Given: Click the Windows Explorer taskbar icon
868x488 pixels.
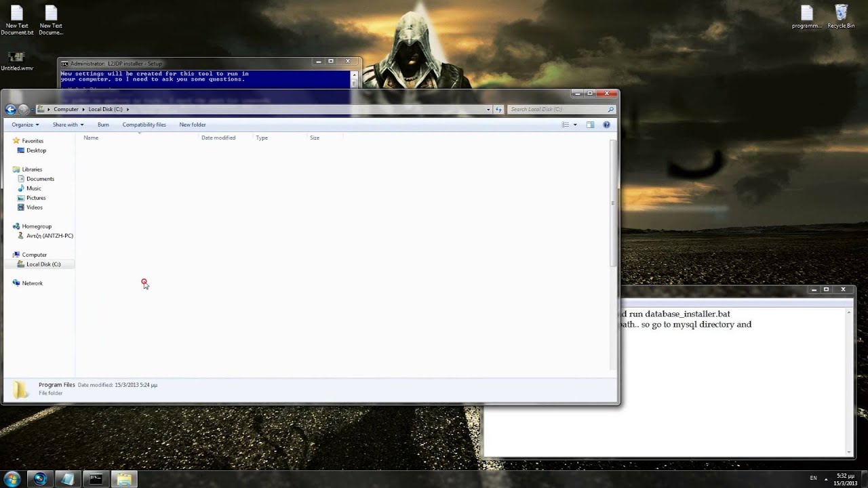Looking at the screenshot, I should [x=124, y=479].
